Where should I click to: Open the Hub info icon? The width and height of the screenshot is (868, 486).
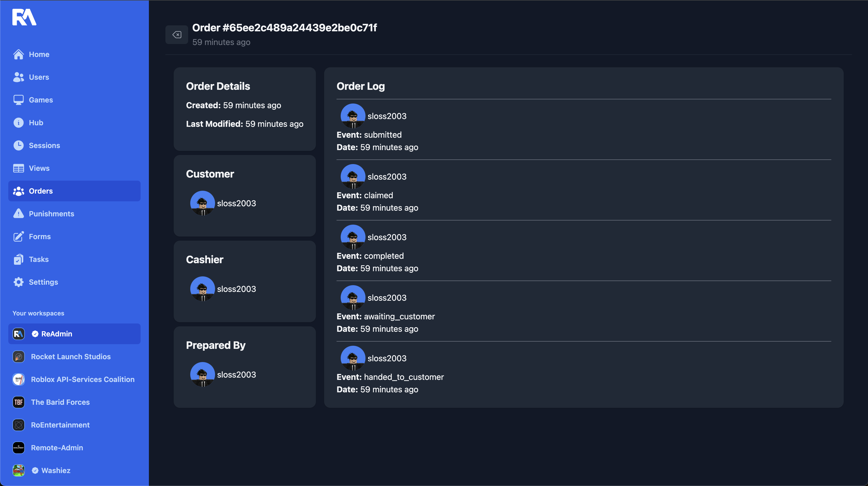[x=19, y=123]
